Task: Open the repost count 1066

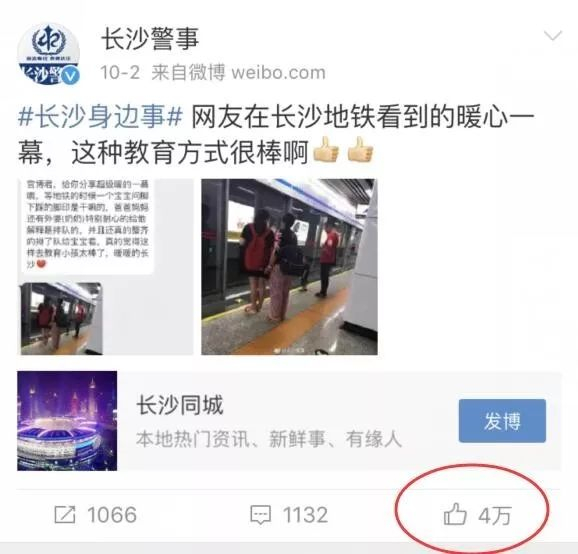Action: pyautogui.click(x=112, y=515)
